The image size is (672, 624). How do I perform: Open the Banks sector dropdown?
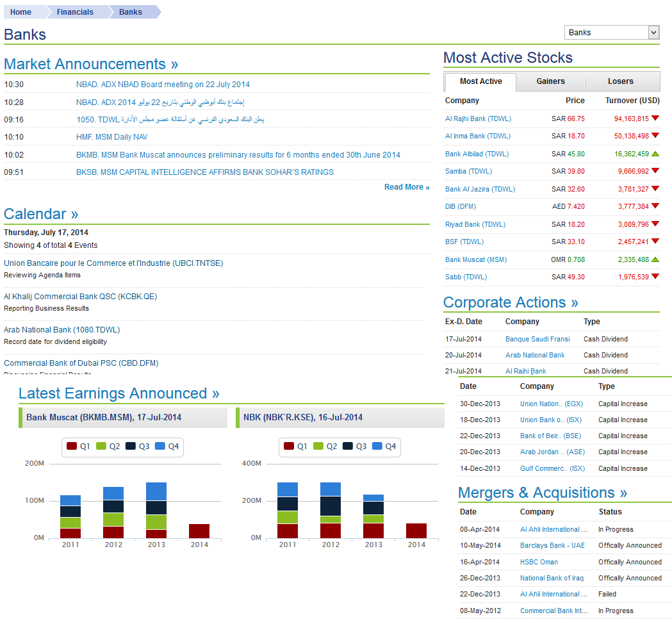pyautogui.click(x=612, y=33)
